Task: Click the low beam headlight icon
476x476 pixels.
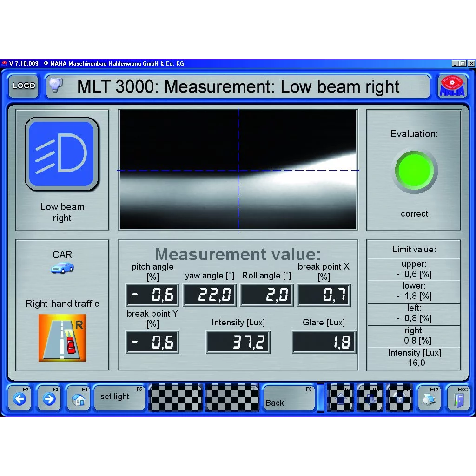Action: (x=62, y=154)
